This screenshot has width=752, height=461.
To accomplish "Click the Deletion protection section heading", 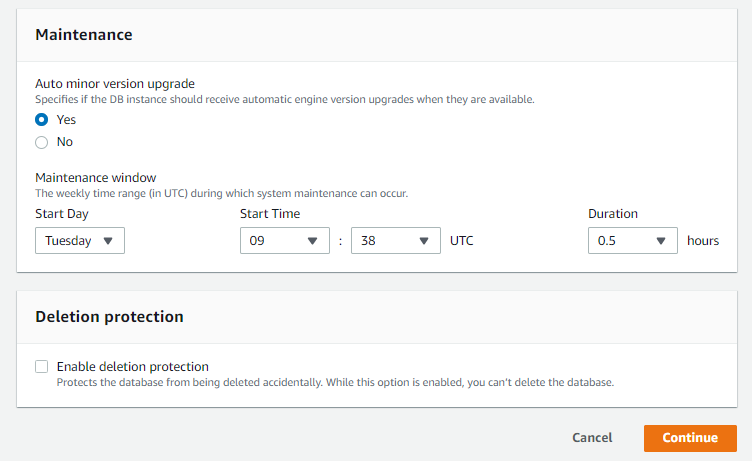I will [x=109, y=317].
